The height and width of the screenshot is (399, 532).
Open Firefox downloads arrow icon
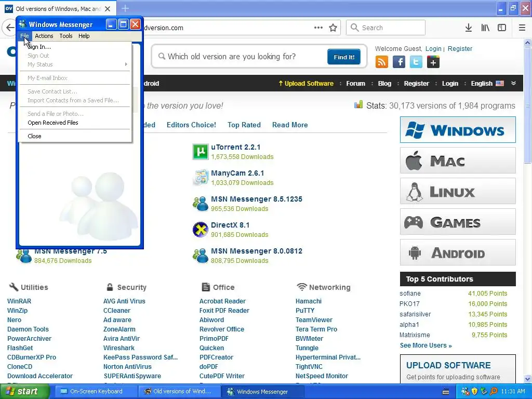pos(469,28)
